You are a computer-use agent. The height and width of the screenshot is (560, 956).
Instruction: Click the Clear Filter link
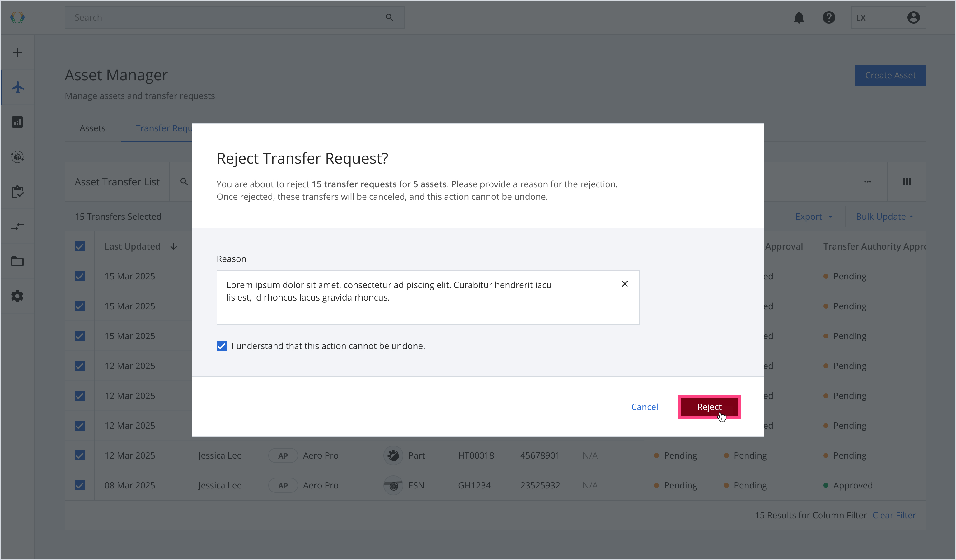[894, 515]
